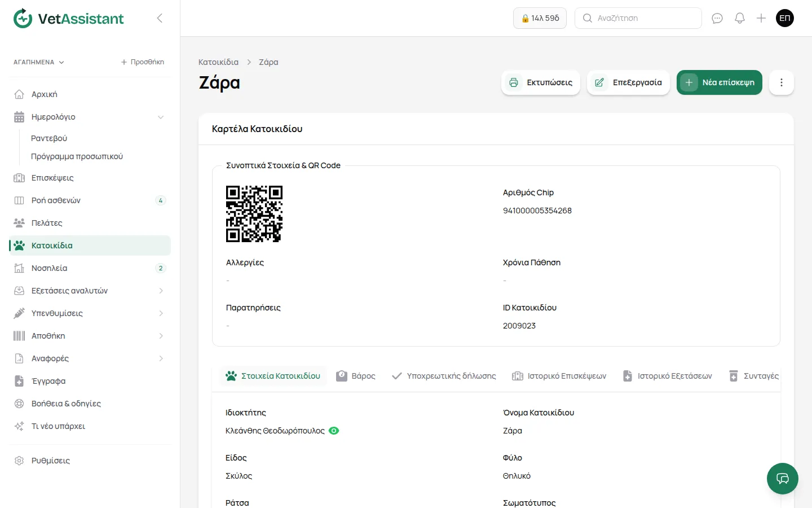The image size is (812, 508).
Task: Open the ΕΠ user avatar menu
Action: [785, 18]
